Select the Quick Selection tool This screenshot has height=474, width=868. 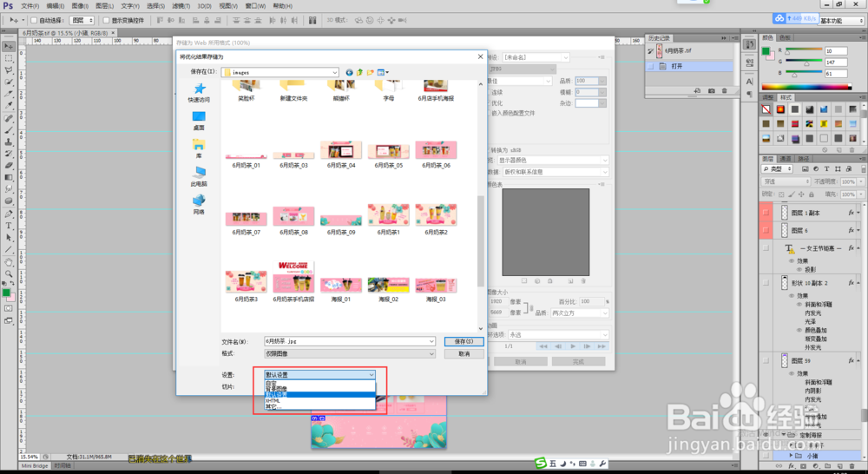coord(9,82)
